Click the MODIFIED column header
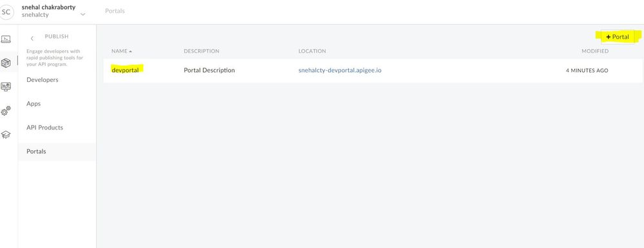This screenshot has width=644, height=248. (595, 52)
